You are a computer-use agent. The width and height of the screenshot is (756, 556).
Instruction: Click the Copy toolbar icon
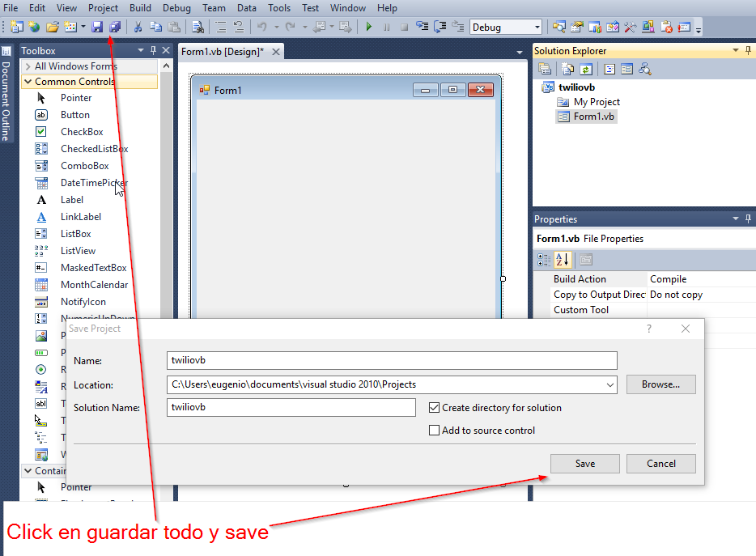click(155, 27)
